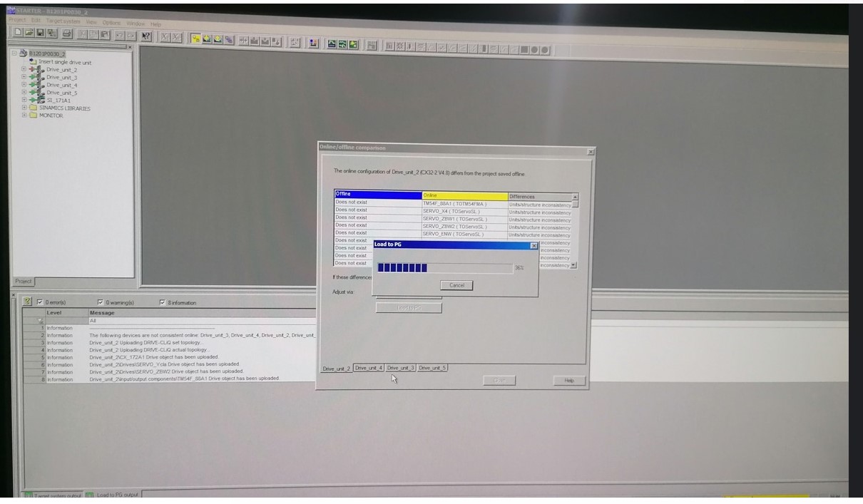Image resolution: width=863 pixels, height=504 pixels.
Task: Click the Load to PG progress bar
Action: [x=445, y=268]
